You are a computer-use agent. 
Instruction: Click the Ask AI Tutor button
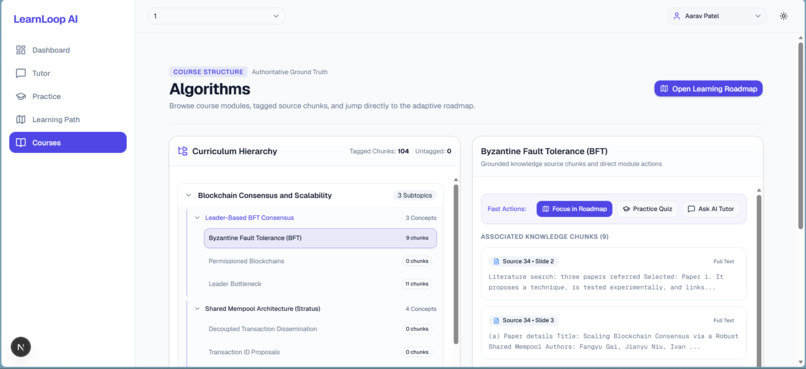pyautogui.click(x=711, y=209)
